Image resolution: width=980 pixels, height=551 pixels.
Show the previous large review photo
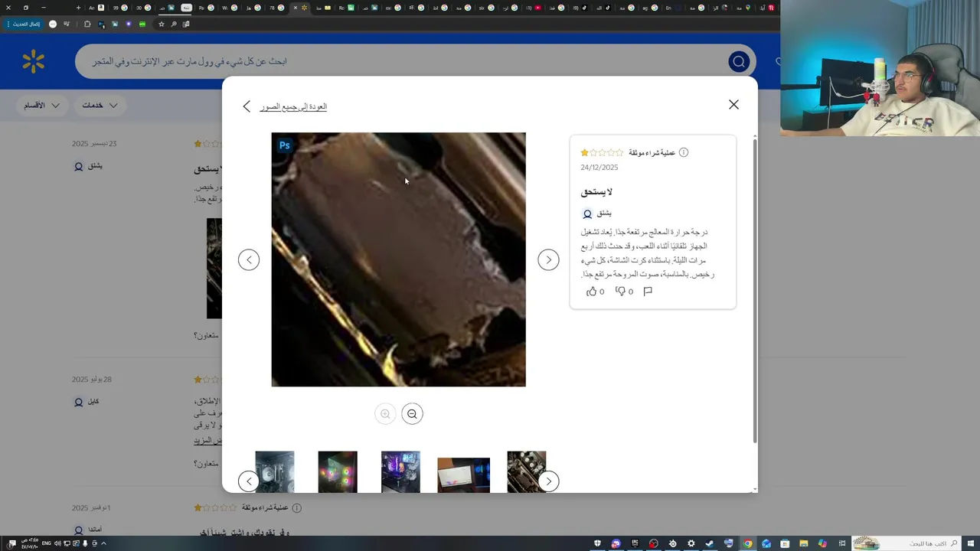click(249, 259)
